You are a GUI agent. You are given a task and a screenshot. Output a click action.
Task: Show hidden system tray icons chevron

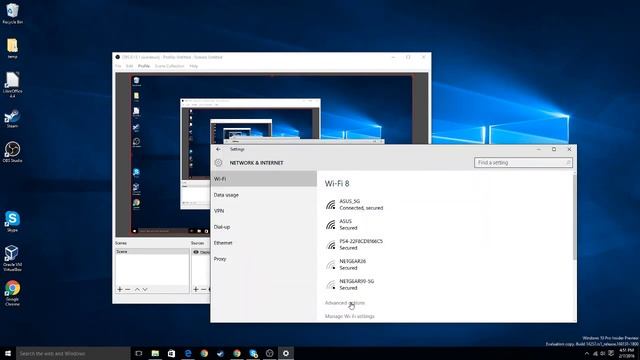(x=587, y=353)
